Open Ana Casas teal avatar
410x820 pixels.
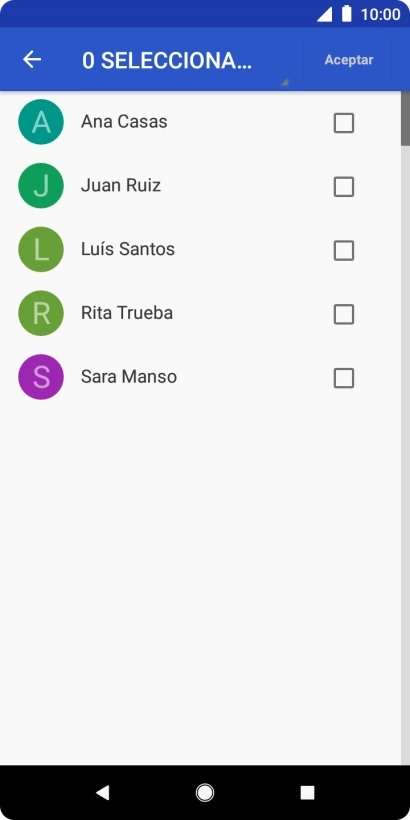[41, 122]
